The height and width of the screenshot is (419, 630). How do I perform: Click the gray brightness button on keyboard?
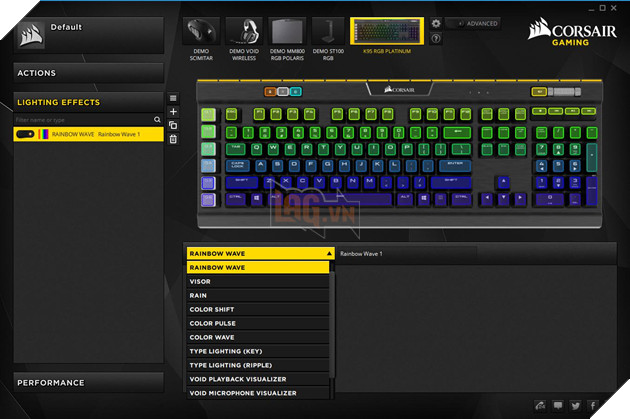tap(283, 92)
